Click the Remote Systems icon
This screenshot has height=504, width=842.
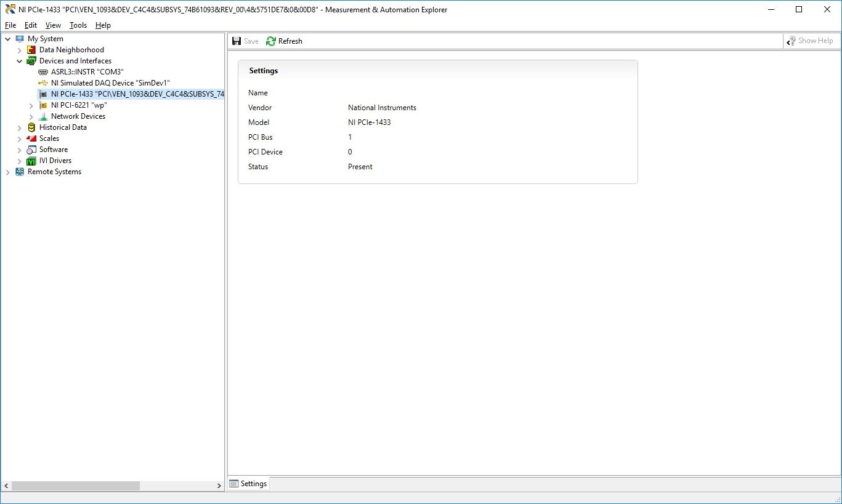click(x=19, y=172)
